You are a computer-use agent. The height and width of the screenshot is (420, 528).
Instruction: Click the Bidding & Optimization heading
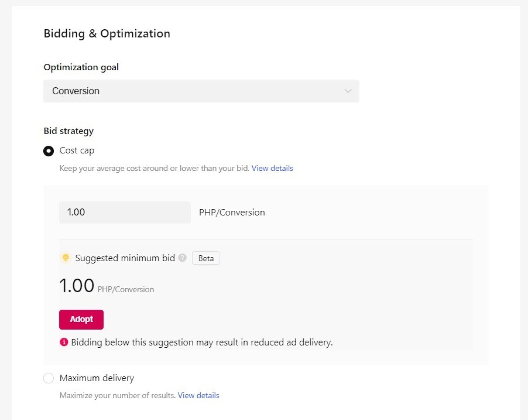pos(107,34)
